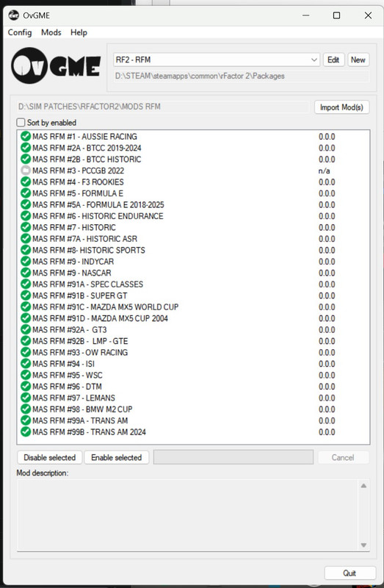Close the OvGME window

[x=368, y=15]
